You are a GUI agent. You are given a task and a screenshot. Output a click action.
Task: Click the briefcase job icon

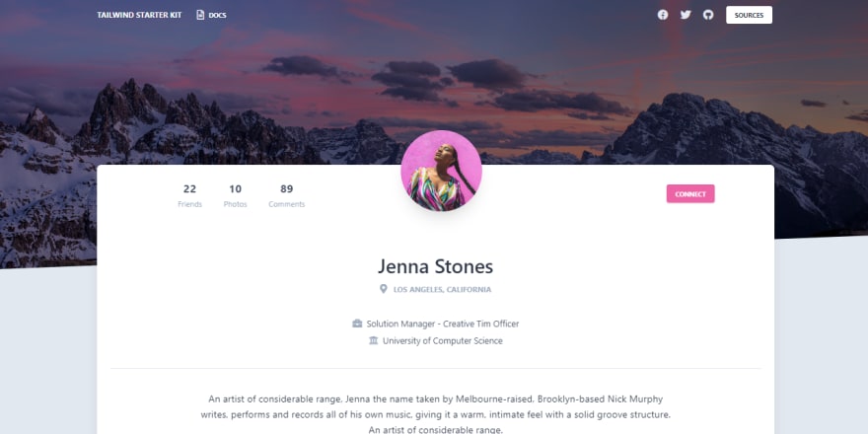[357, 324]
